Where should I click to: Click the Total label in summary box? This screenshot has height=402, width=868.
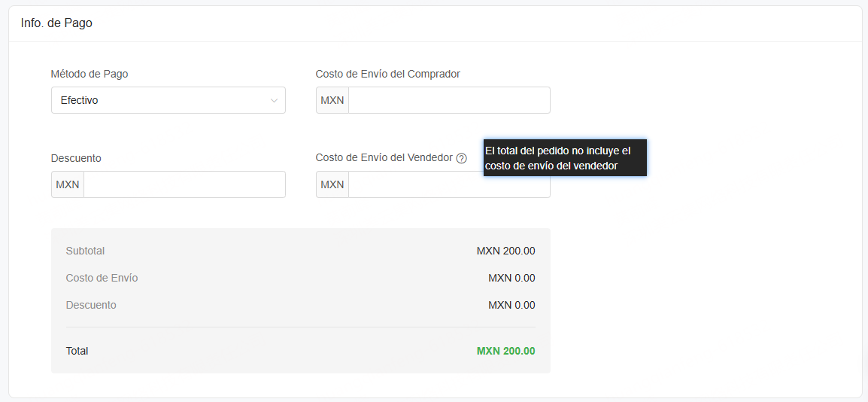(x=77, y=351)
